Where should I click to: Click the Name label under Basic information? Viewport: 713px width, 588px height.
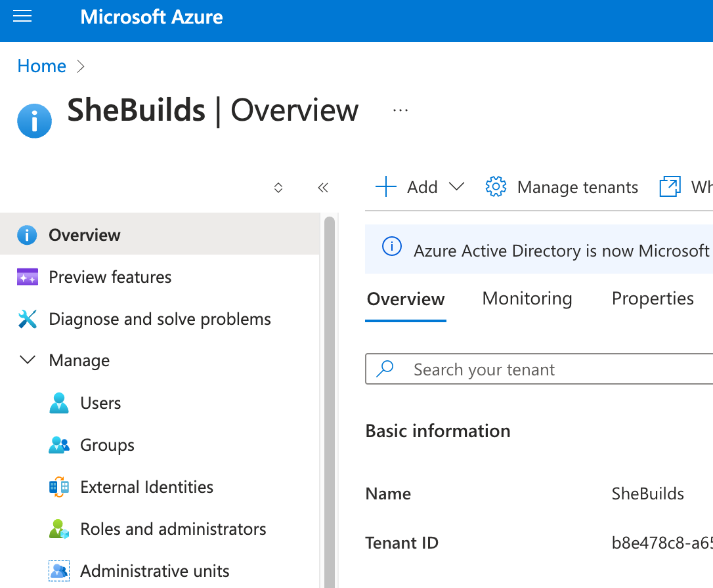click(388, 493)
